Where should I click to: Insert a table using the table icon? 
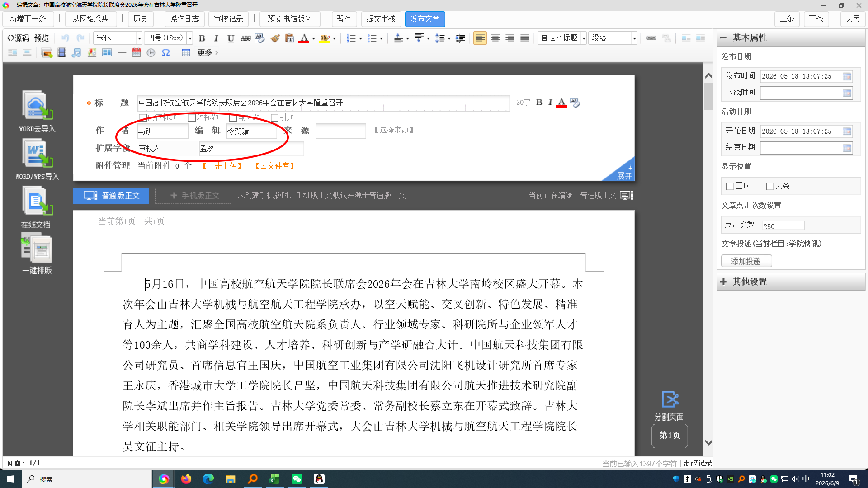(186, 53)
